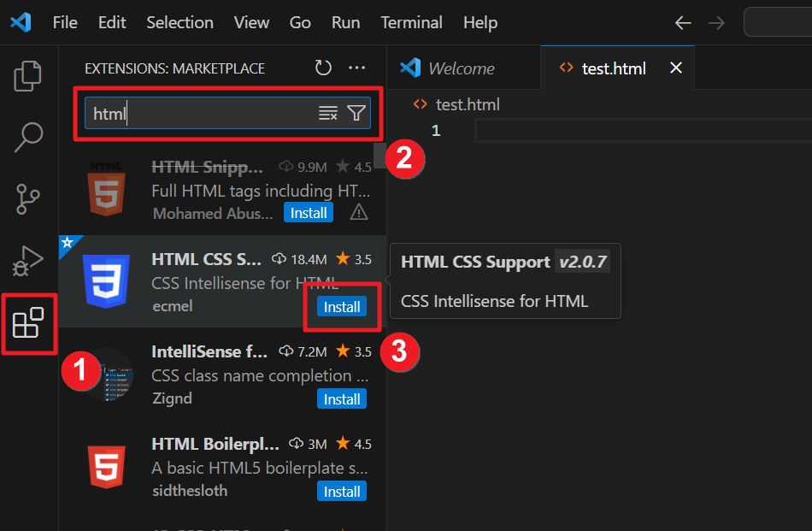The width and height of the screenshot is (812, 531).
Task: Navigate forward with the right arrow
Action: click(717, 23)
